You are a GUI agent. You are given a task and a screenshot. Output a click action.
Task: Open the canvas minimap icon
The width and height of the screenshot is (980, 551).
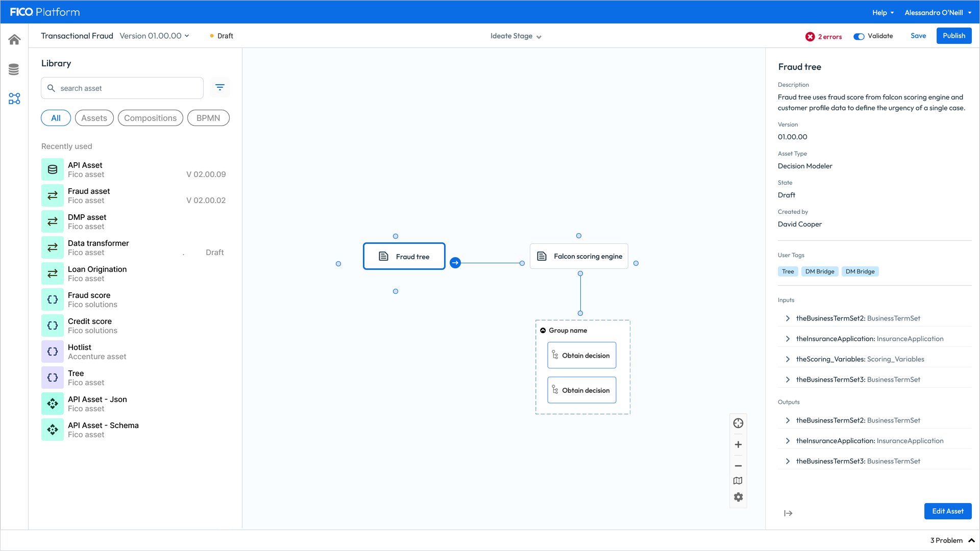click(738, 481)
